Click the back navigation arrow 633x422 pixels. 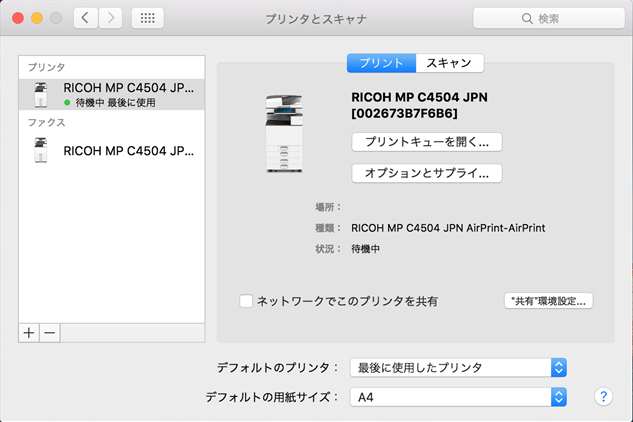pos(85,19)
